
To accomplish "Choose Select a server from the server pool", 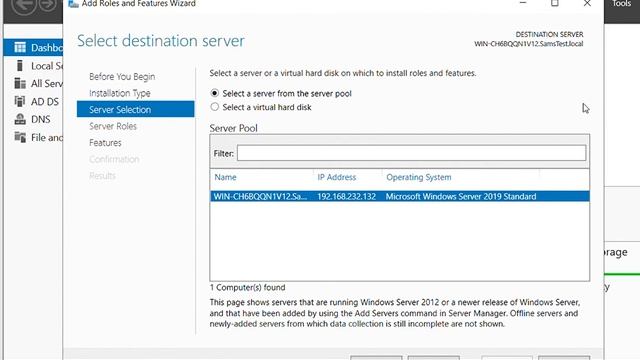I will pos(214,93).
